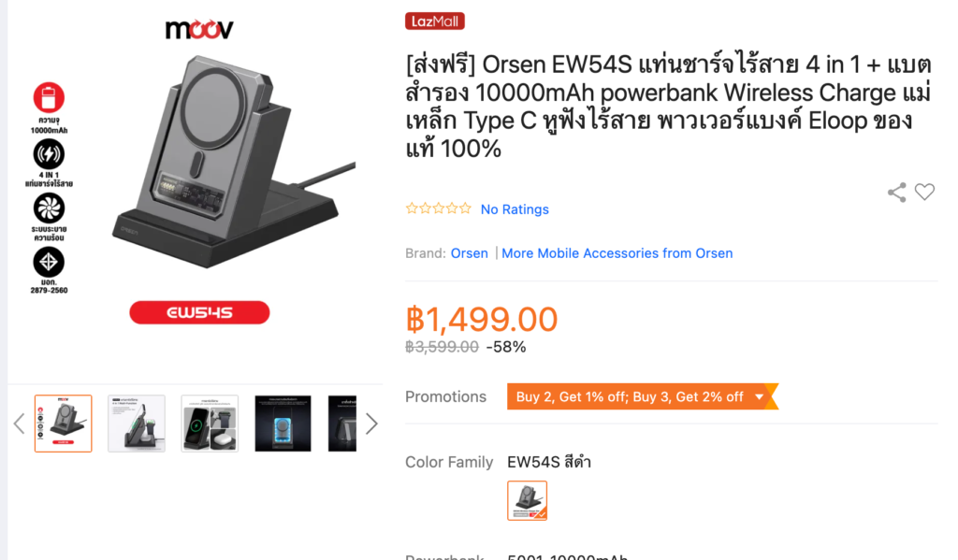This screenshot has height=560, width=958.
Task: Show next thumbnails with right arrow
Action: (371, 424)
